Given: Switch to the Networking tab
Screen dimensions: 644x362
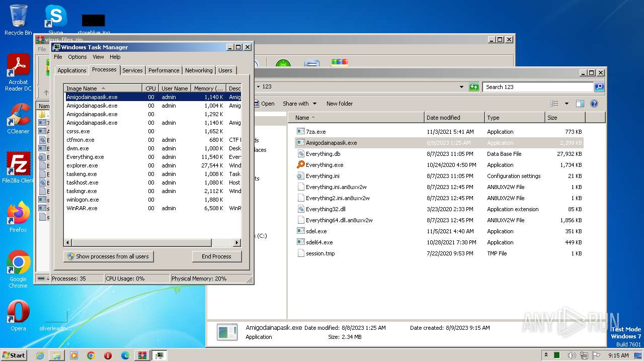Looking at the screenshot, I should 199,70.
